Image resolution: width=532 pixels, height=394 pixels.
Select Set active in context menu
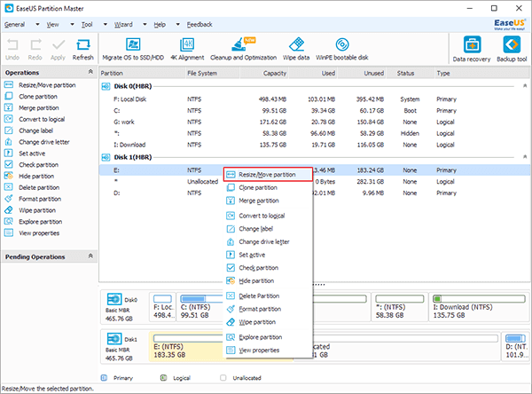point(268,255)
